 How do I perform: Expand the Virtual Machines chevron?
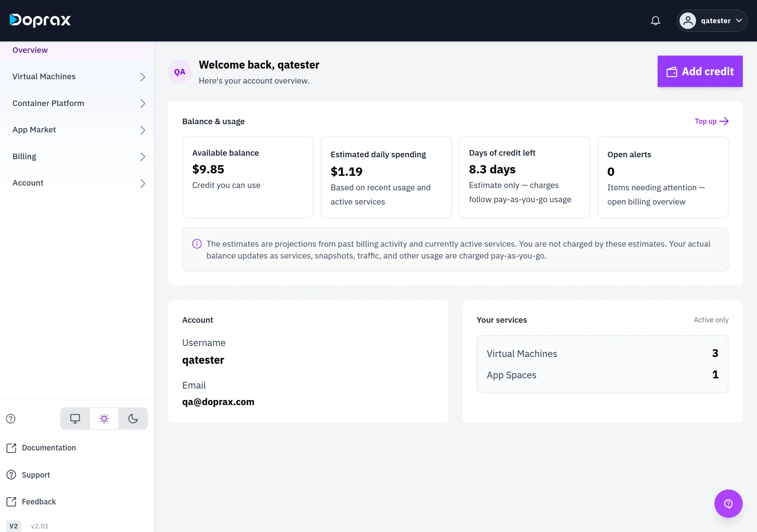tap(143, 77)
